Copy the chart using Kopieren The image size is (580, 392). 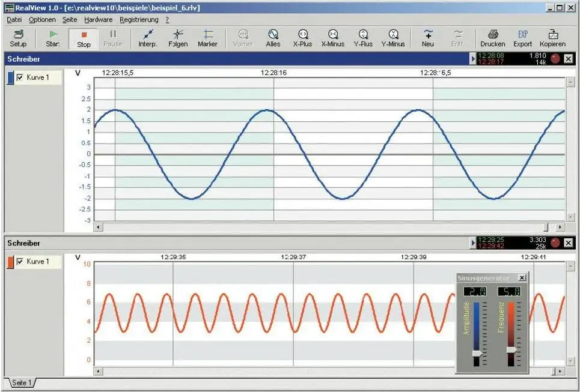(x=552, y=38)
